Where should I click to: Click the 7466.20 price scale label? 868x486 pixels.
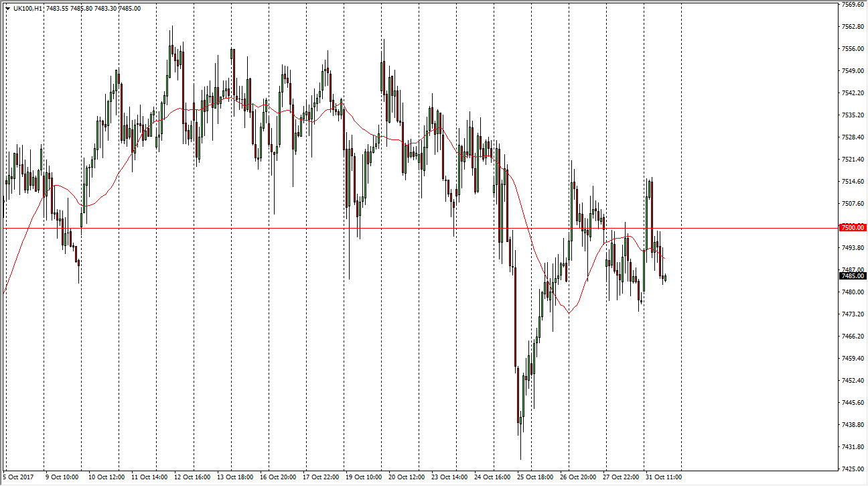tap(853, 337)
